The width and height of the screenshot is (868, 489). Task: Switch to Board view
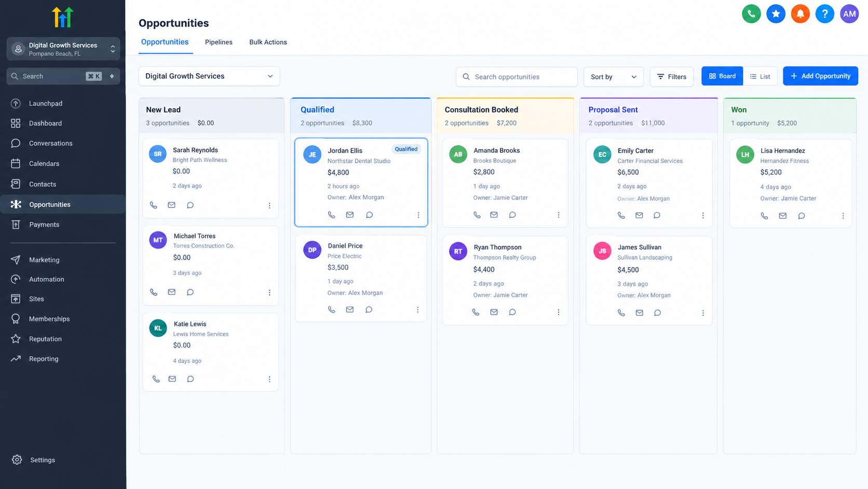coord(722,76)
